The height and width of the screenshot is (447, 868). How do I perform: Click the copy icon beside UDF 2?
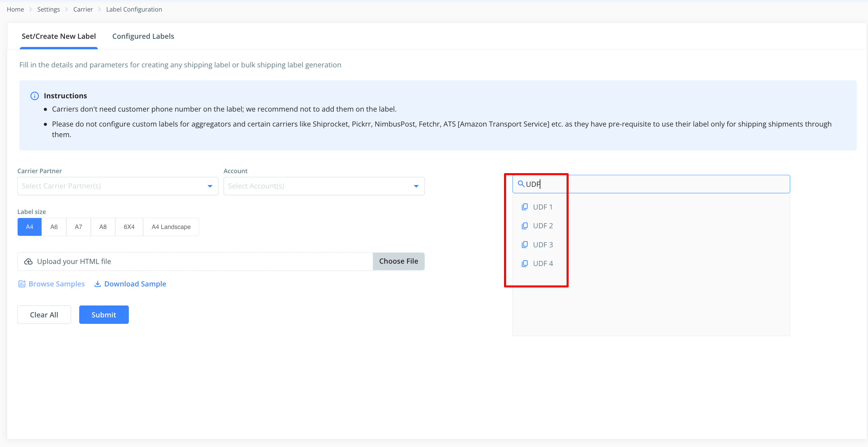[525, 226]
